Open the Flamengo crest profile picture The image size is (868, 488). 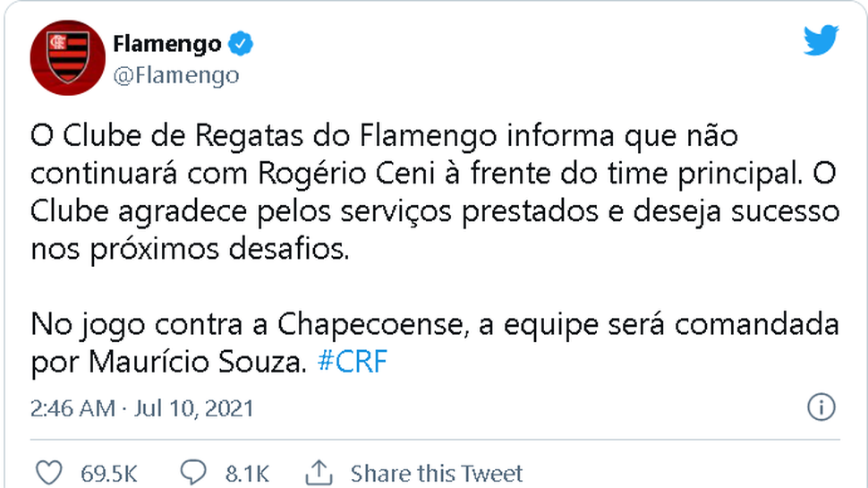point(67,58)
